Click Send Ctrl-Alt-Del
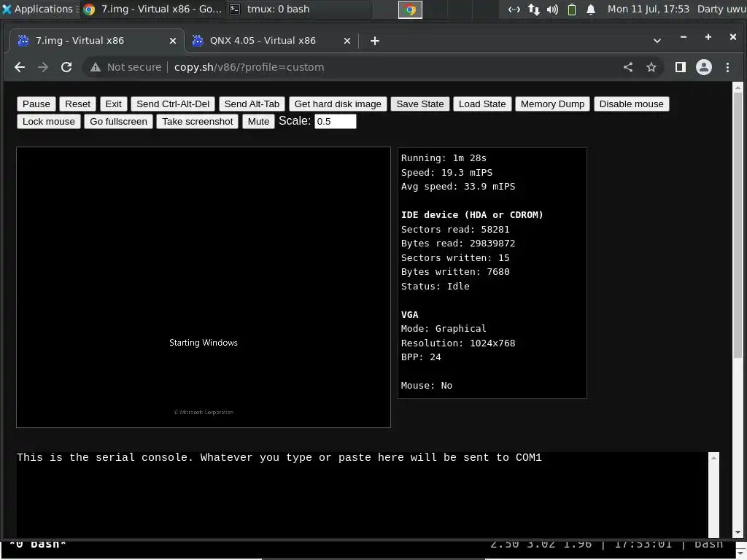 pyautogui.click(x=173, y=104)
